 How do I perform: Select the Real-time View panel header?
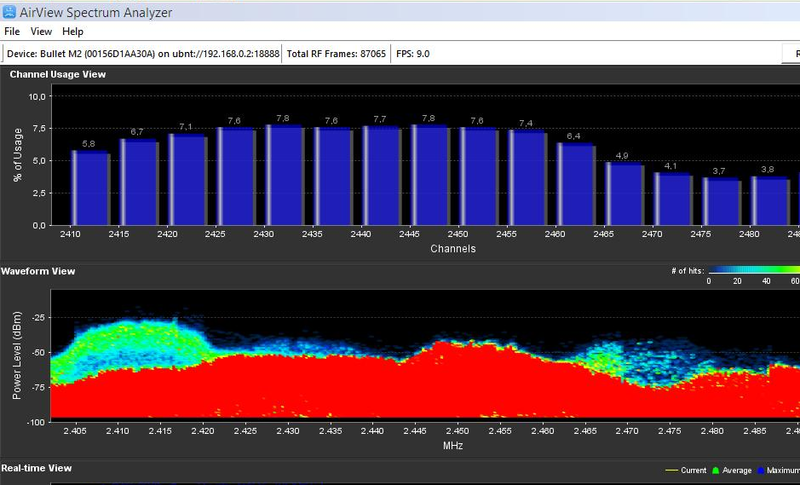tap(37, 468)
